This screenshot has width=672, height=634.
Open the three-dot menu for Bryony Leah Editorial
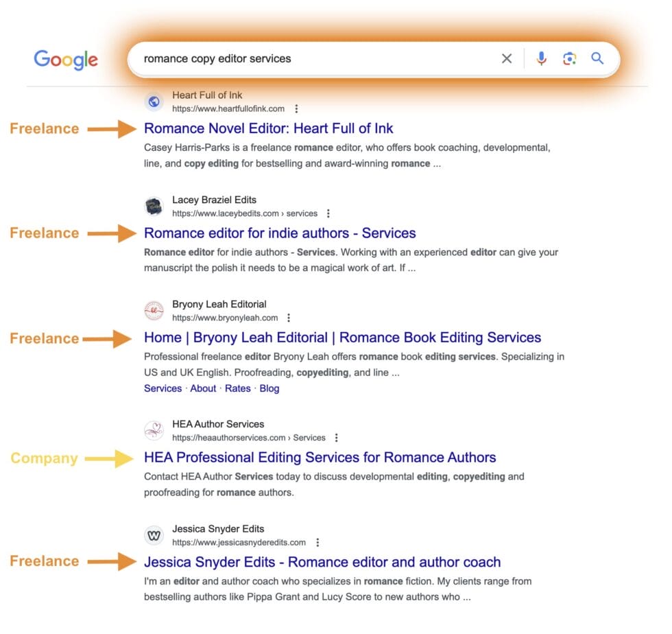(x=288, y=318)
